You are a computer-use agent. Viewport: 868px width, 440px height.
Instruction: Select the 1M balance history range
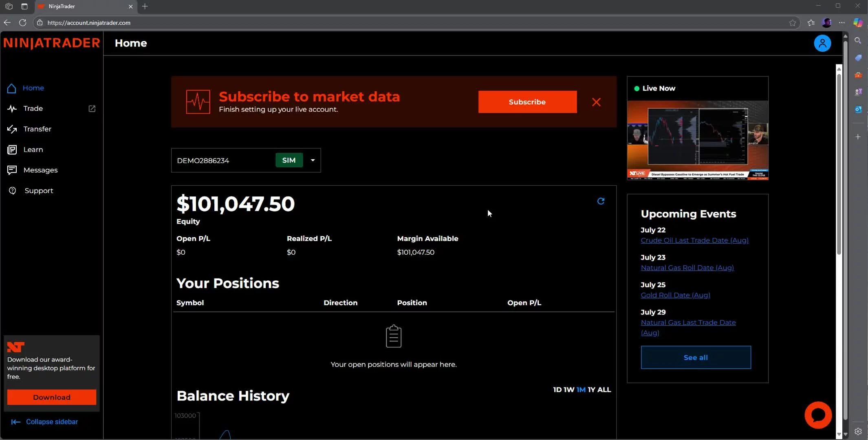click(x=581, y=390)
